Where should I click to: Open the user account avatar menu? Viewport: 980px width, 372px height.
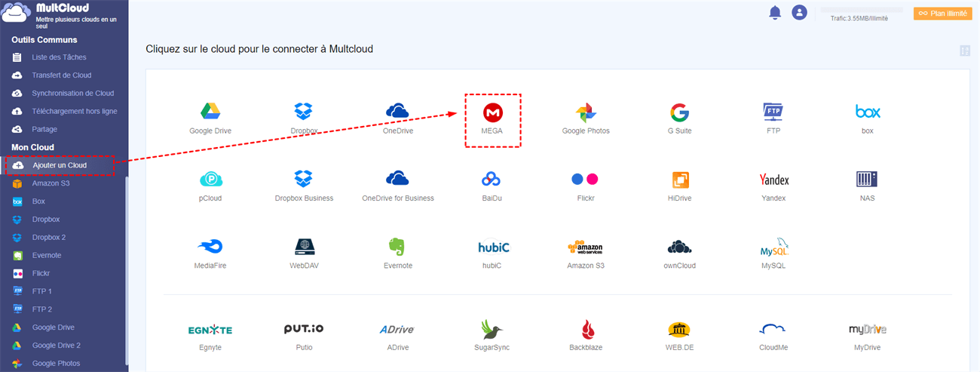coord(799,13)
